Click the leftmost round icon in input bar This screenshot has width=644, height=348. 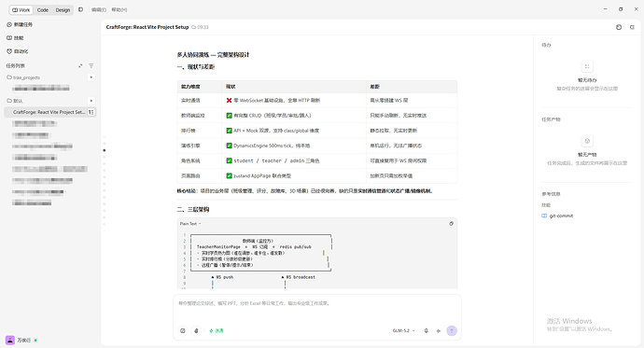[x=183, y=331]
